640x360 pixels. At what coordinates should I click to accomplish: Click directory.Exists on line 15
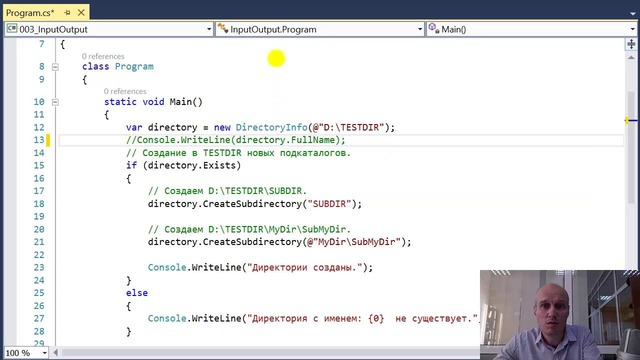(x=191, y=165)
